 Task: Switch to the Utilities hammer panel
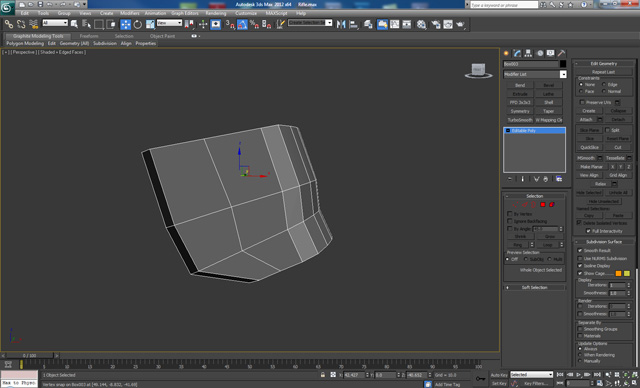pos(562,53)
